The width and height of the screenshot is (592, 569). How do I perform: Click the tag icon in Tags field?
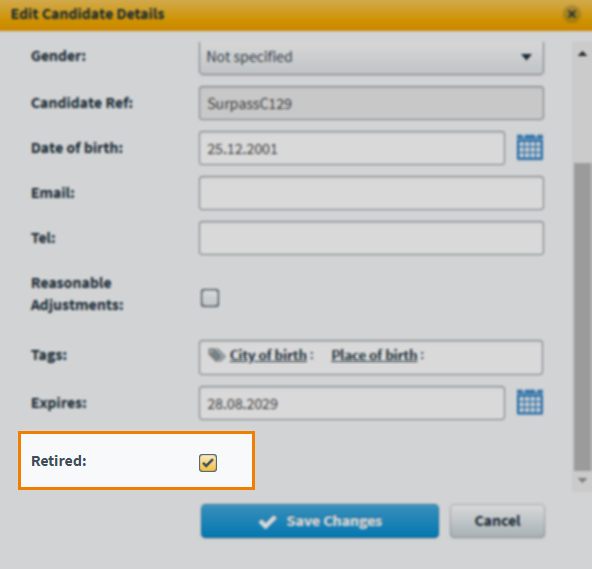tap(217, 355)
